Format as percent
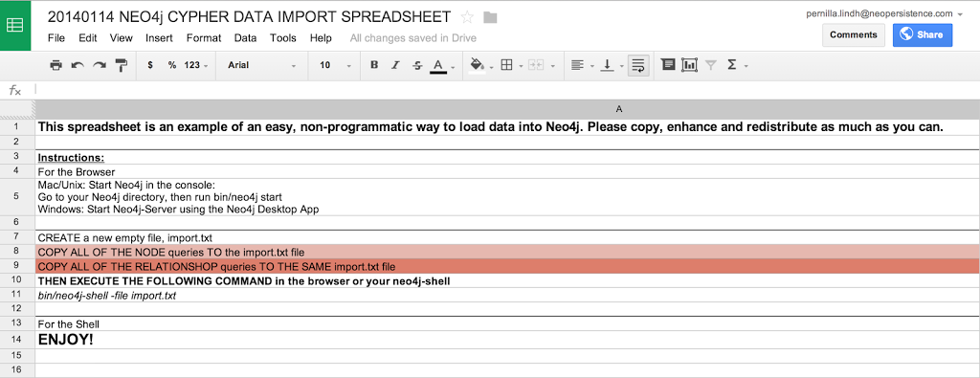Screen dimensions: 980x378 (x=172, y=65)
